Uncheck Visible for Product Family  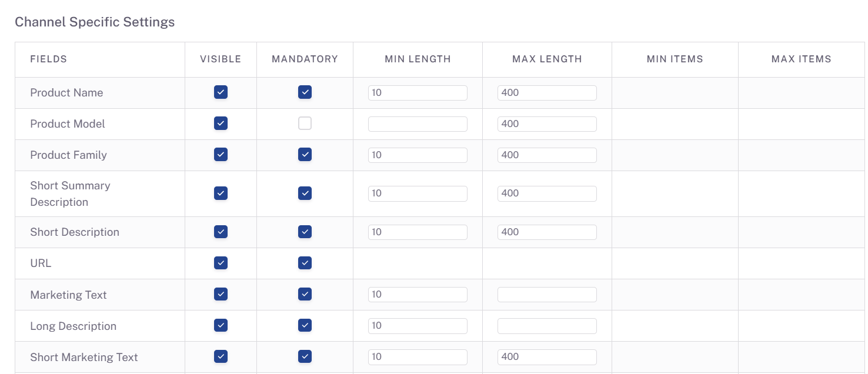pyautogui.click(x=221, y=155)
